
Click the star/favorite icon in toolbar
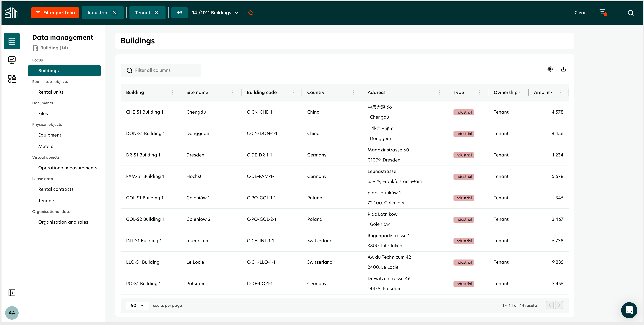click(251, 12)
